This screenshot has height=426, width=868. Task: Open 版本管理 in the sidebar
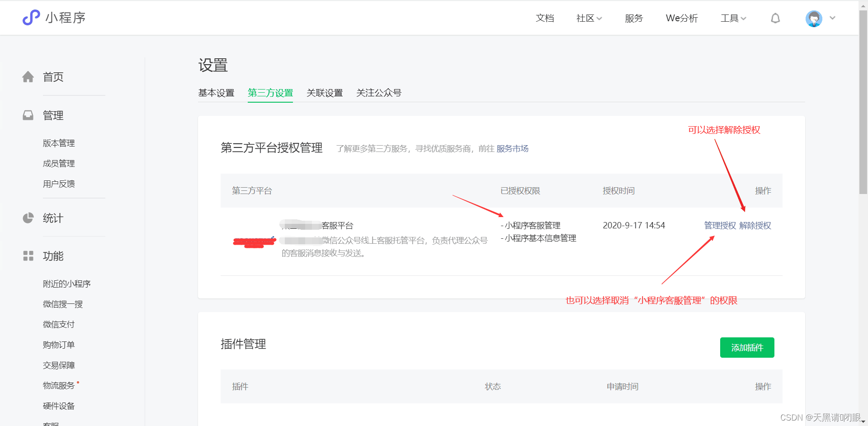pos(58,143)
